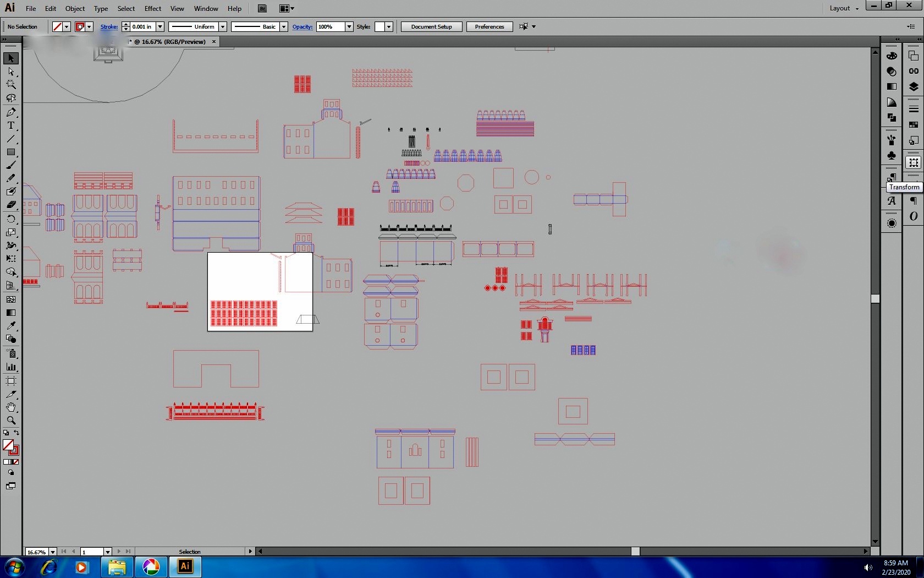The image size is (924, 578).
Task: Select the Perspective Grid tool
Action: (11, 285)
